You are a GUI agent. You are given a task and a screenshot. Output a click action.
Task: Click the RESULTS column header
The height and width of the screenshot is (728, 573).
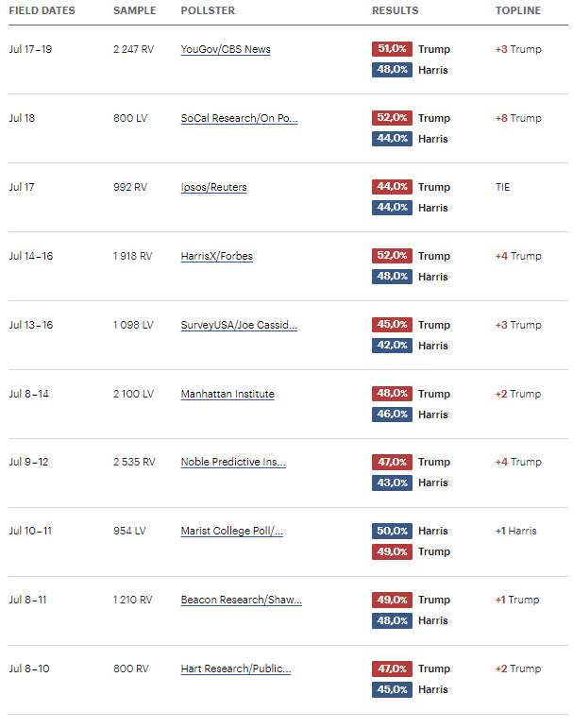coord(395,10)
